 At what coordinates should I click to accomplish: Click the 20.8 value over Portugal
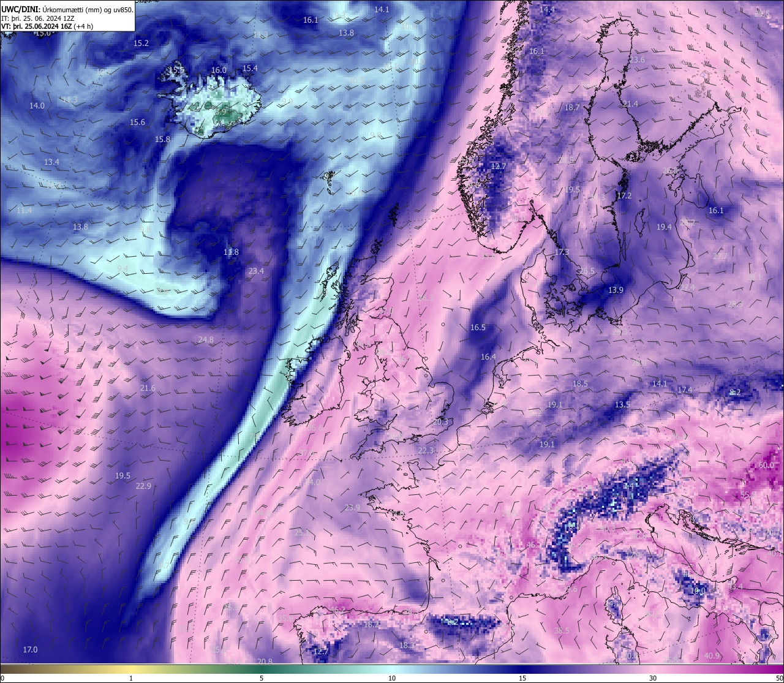click(265, 662)
